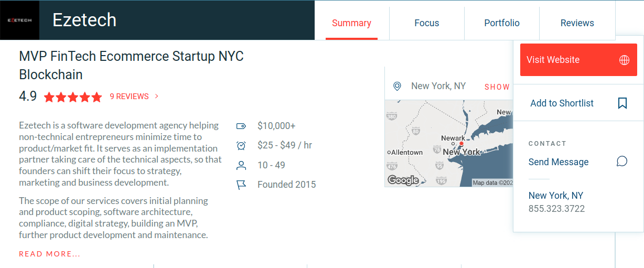This screenshot has width=644, height=268.
Task: Click the price tag icon beside $10,000+
Action: [x=241, y=126]
